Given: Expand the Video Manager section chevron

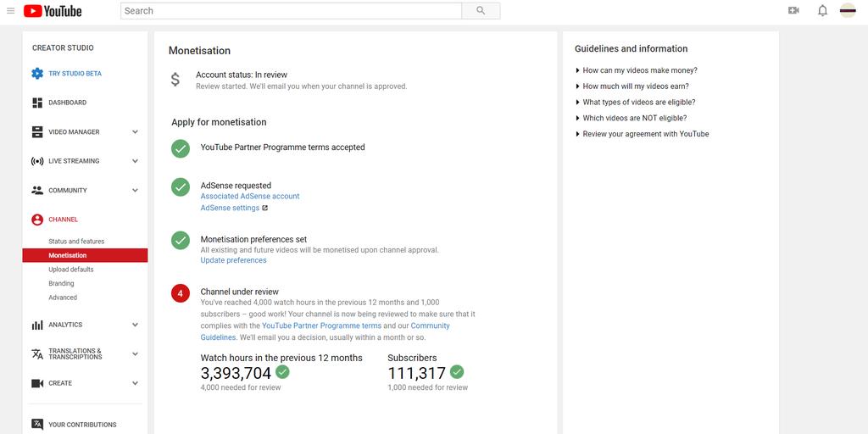Looking at the screenshot, I should click(x=135, y=132).
